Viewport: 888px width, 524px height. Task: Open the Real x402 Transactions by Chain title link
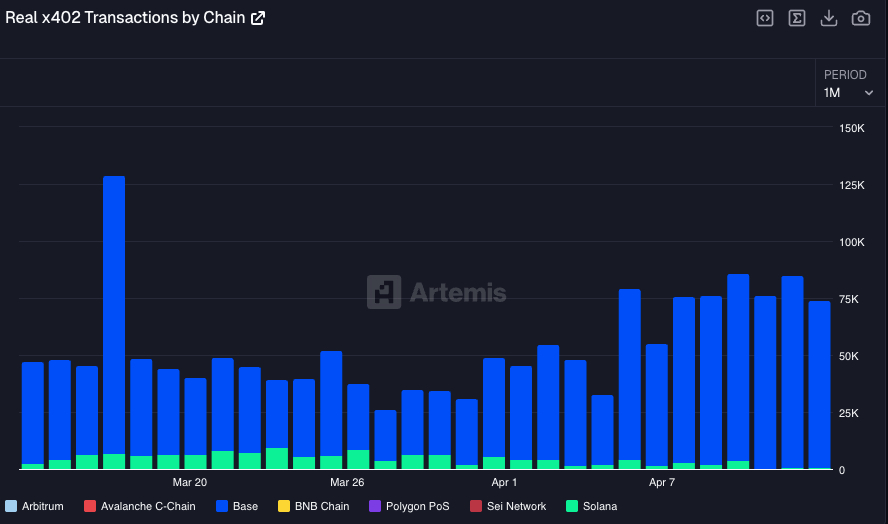[x=125, y=18]
